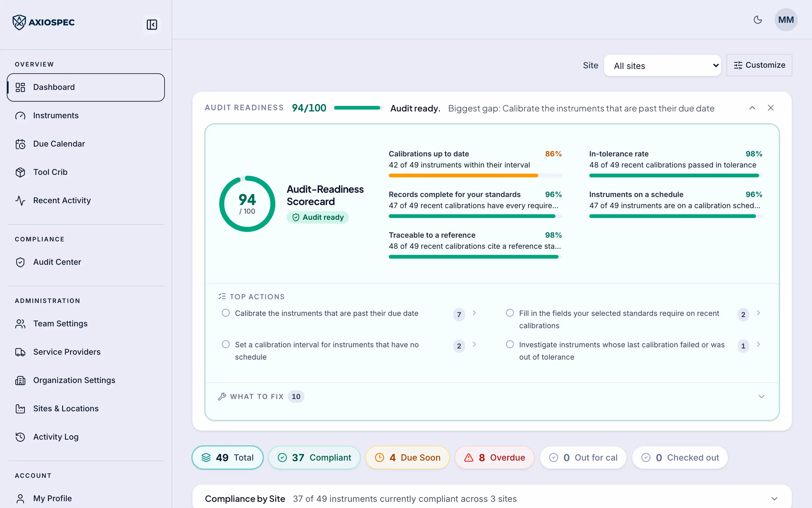Click the warning triangle in the Overdue chip

coord(468,458)
